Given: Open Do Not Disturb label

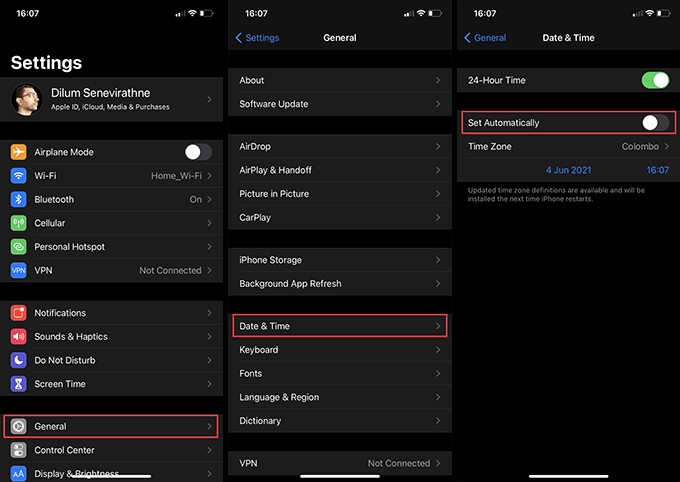Looking at the screenshot, I should point(65,360).
